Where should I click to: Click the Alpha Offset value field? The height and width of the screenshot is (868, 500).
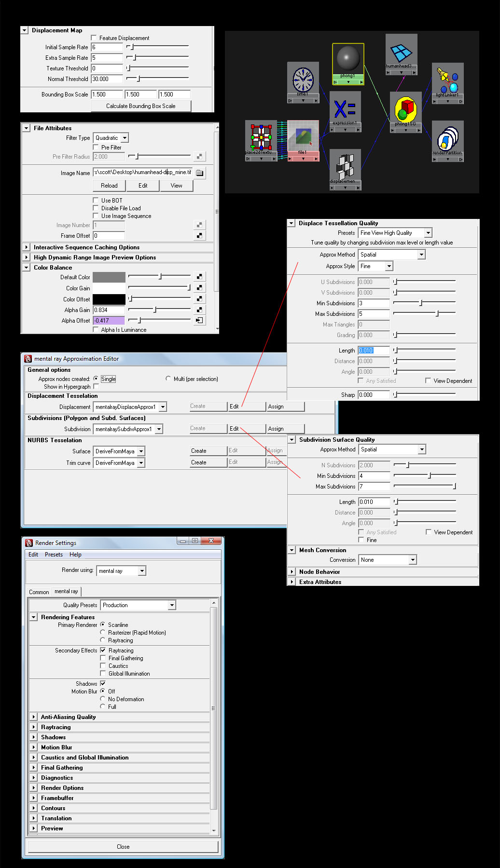point(109,321)
